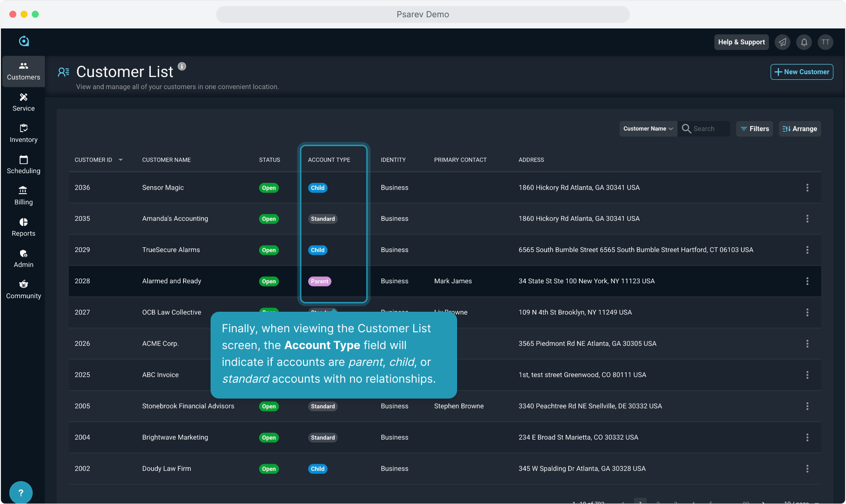Open Help & Support
This screenshot has height=504, width=846.
pos(741,42)
